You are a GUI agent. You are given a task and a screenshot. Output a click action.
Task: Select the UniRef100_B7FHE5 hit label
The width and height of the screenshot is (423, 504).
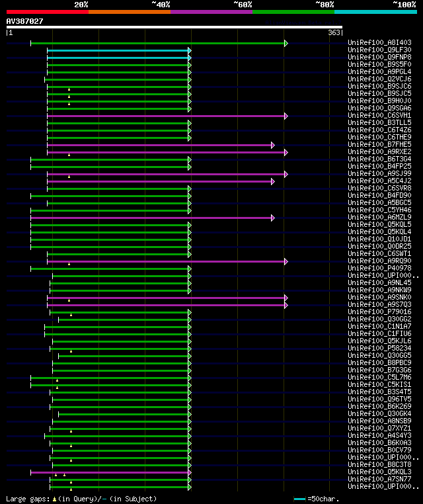pyautogui.click(x=379, y=144)
